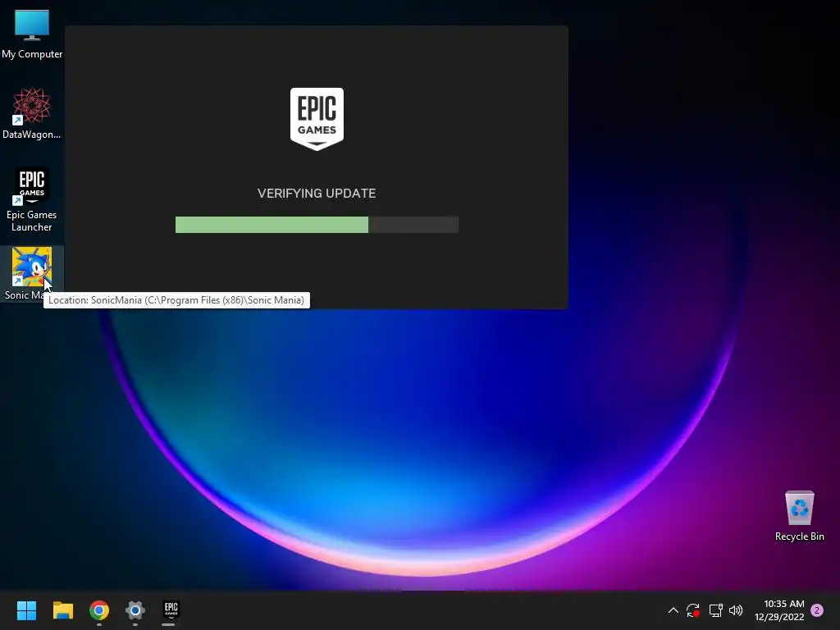
Task: Click the Epic Games logo in the updater
Action: click(317, 119)
